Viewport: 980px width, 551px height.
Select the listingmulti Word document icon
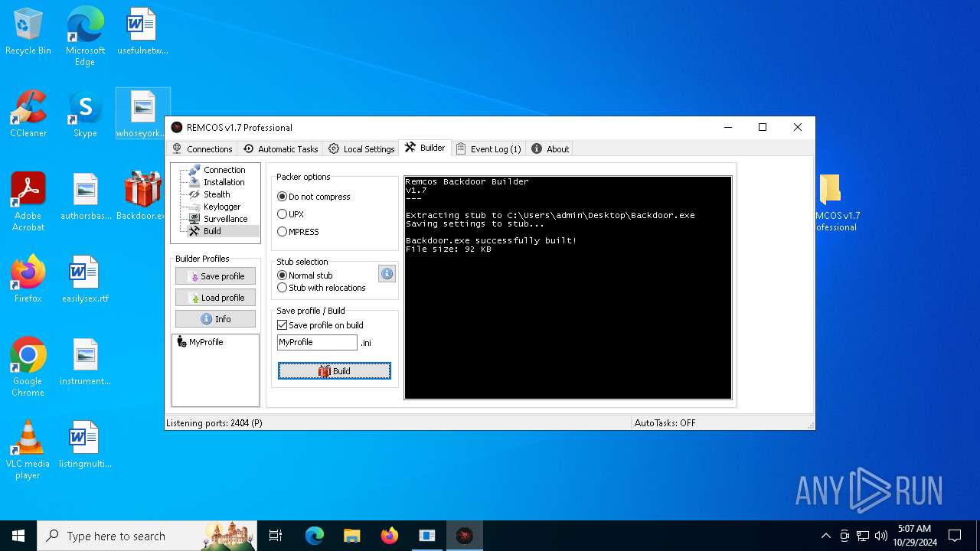[x=85, y=445]
